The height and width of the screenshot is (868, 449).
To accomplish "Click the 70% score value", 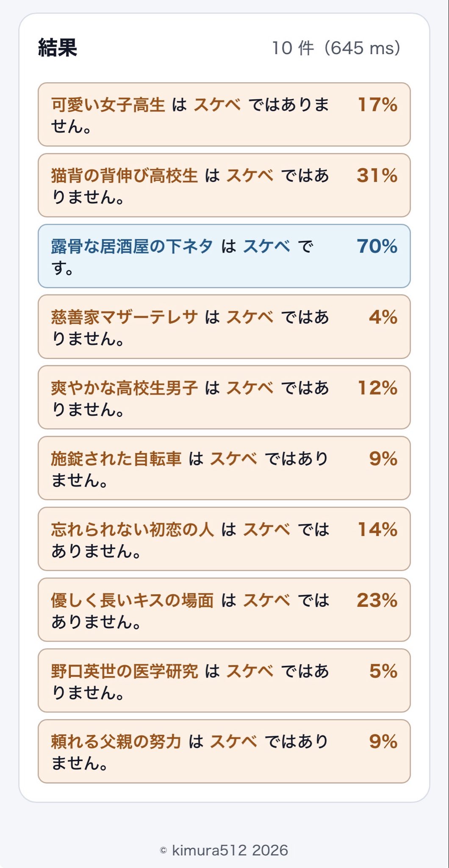I will point(377,246).
